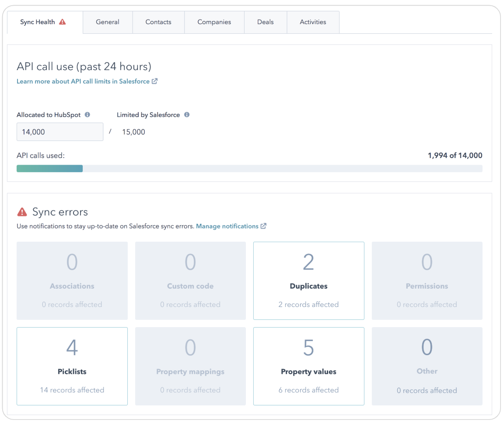Switch to the General tab
The width and height of the screenshot is (504, 423).
pos(108,22)
